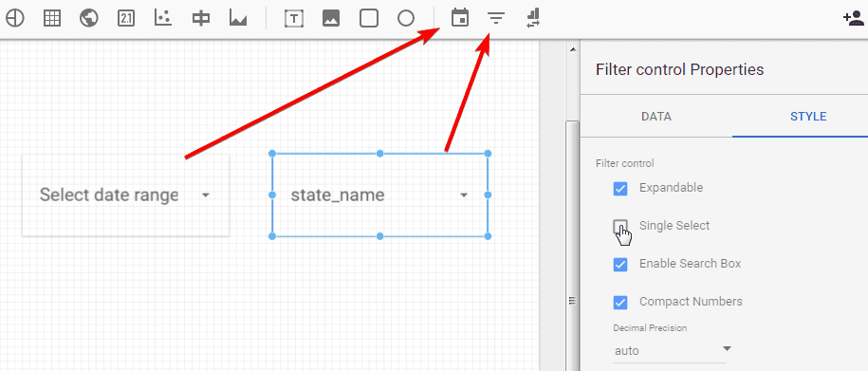Click the Filter control Properties heading
The image size is (868, 371).
pyautogui.click(x=679, y=70)
